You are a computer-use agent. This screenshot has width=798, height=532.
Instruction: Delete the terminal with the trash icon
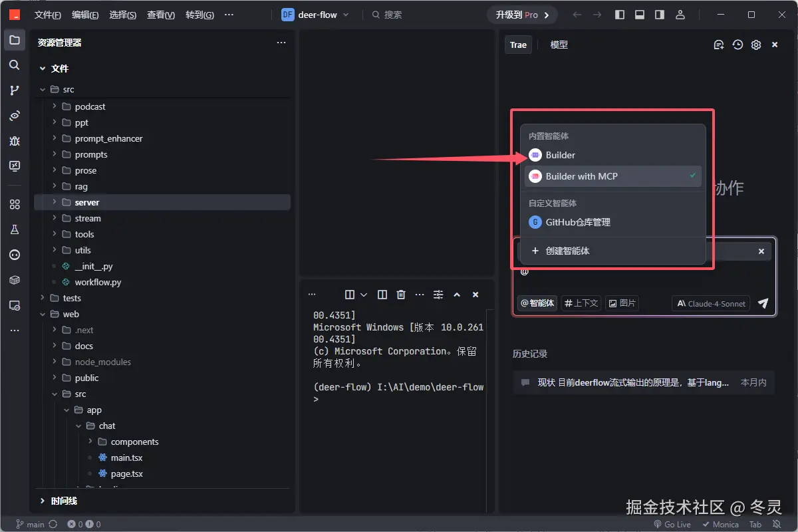[401, 295]
